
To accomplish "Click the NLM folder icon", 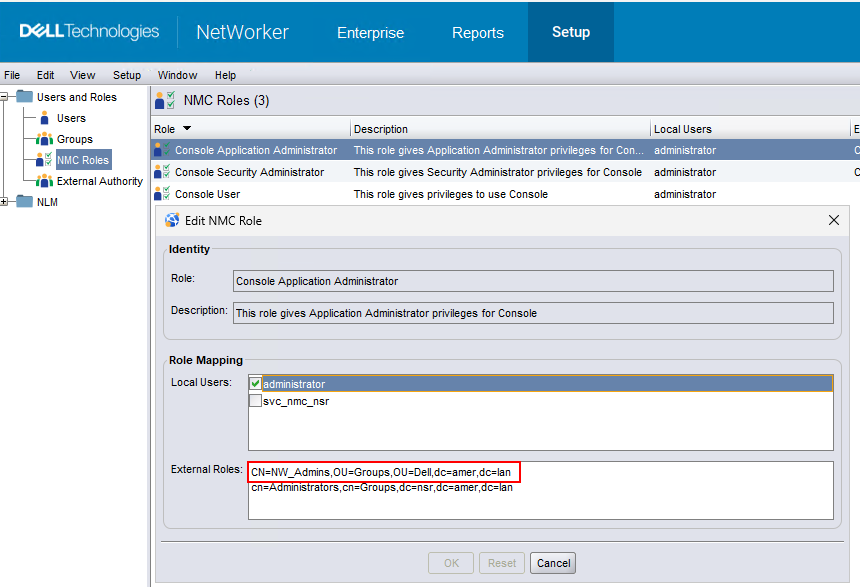I will (25, 201).
